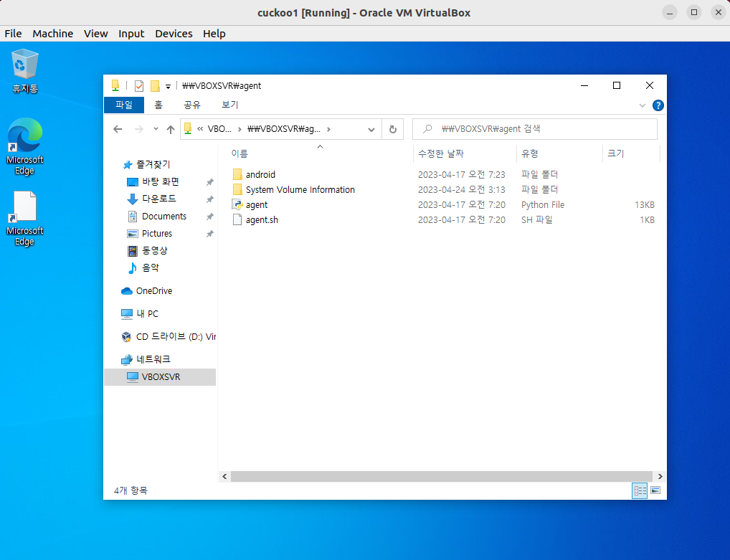Click the New folder icon in quick access toolbar
Screen dimensions: 730x560
coord(155,85)
